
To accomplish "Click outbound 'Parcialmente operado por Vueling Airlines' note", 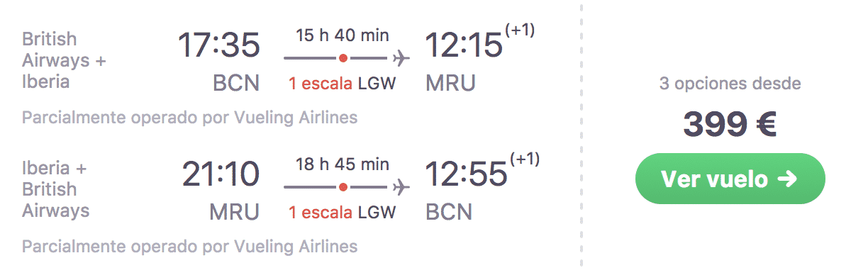I will pos(189,118).
